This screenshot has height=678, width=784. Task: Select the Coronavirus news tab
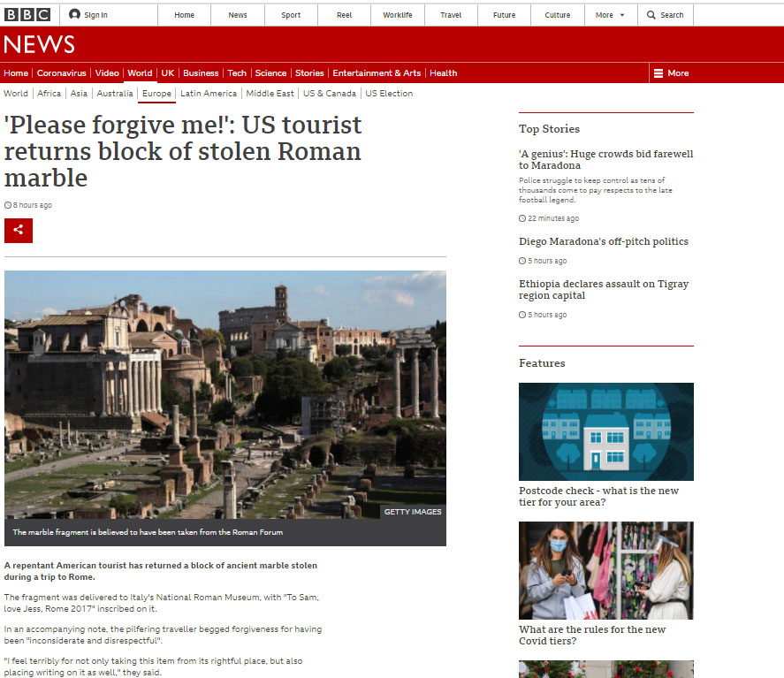pyautogui.click(x=62, y=73)
